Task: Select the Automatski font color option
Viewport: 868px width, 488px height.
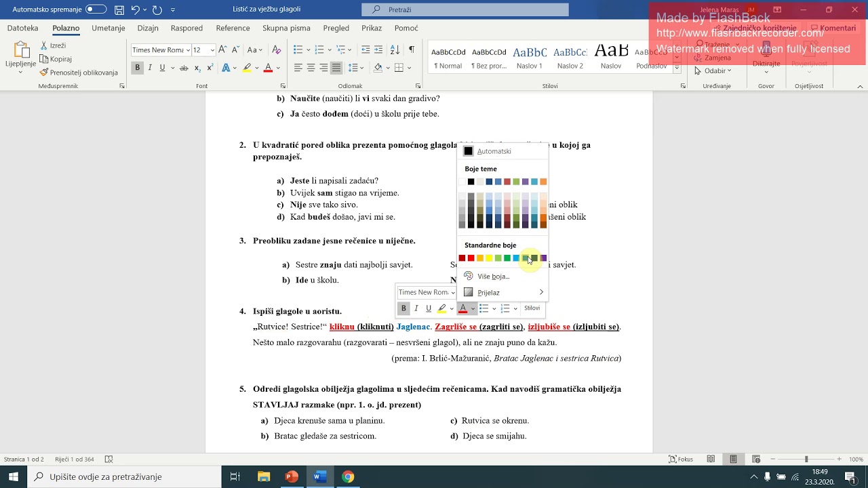Action: [x=504, y=151]
